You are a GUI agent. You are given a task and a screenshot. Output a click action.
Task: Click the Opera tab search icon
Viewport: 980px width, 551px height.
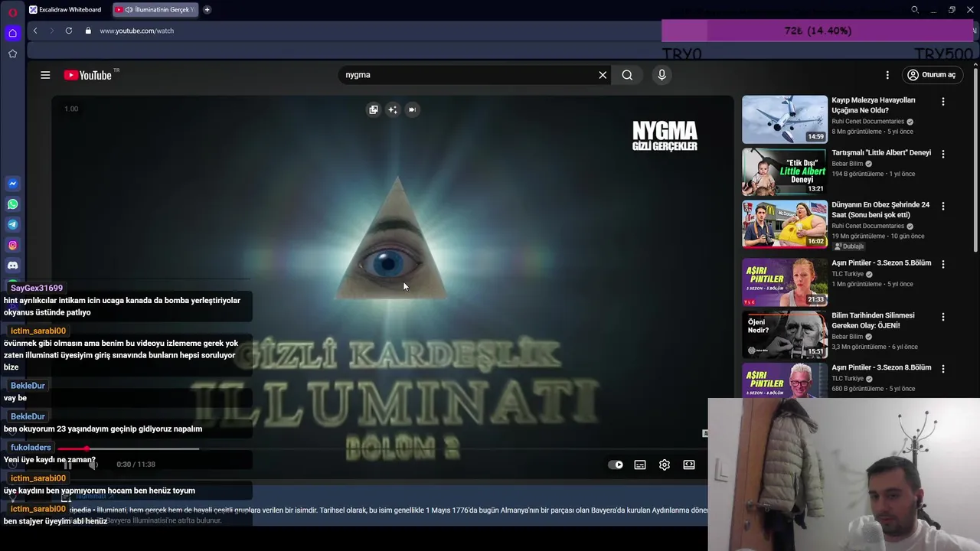coord(914,10)
